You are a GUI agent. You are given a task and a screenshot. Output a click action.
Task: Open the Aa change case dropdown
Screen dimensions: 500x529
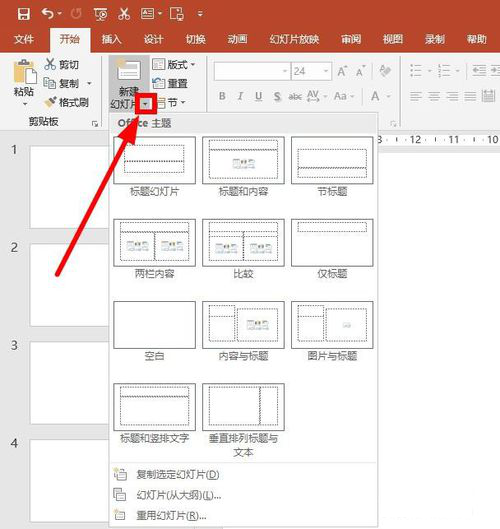click(343, 96)
